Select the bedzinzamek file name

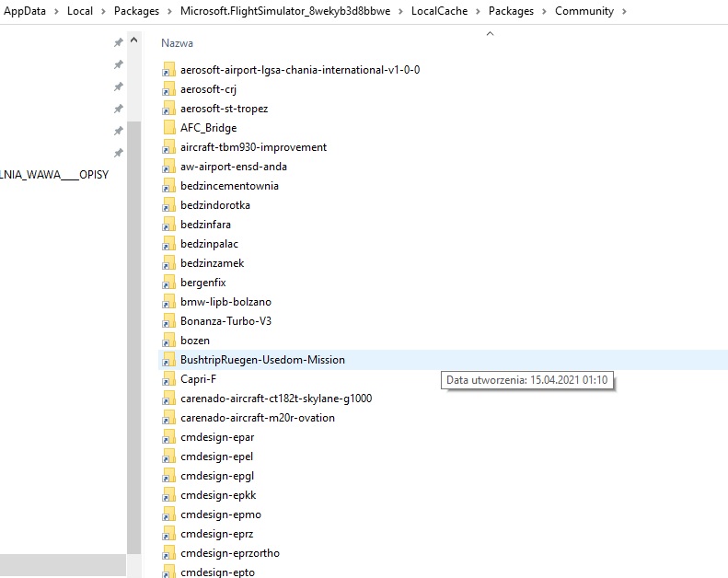pos(213,263)
